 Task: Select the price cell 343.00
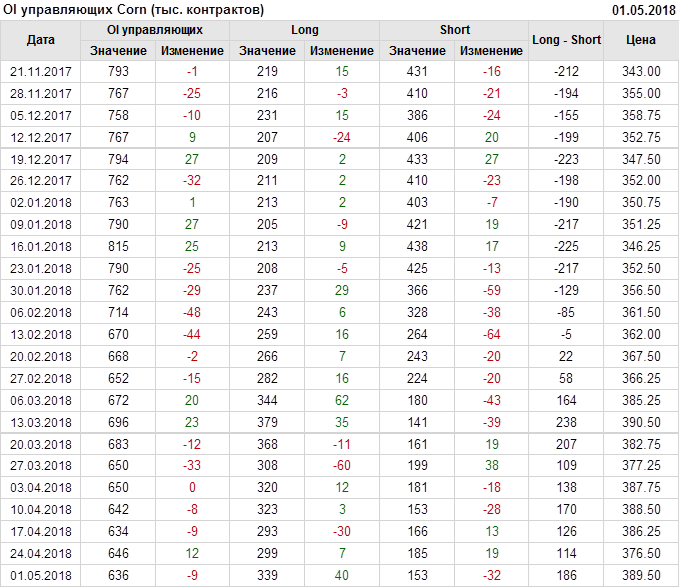(641, 72)
